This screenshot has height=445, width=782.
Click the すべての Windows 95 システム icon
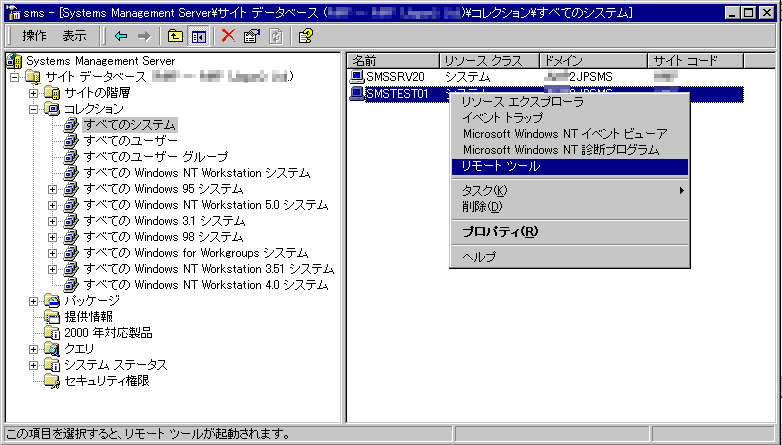pyautogui.click(x=71, y=189)
